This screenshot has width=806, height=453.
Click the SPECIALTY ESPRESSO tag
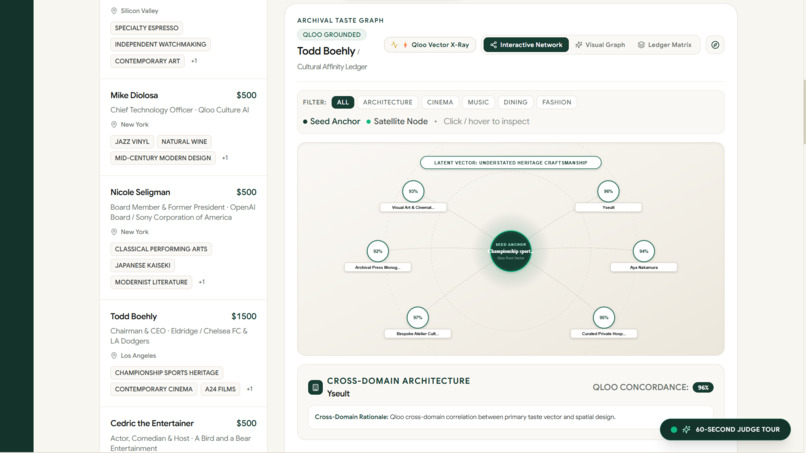[x=146, y=28]
